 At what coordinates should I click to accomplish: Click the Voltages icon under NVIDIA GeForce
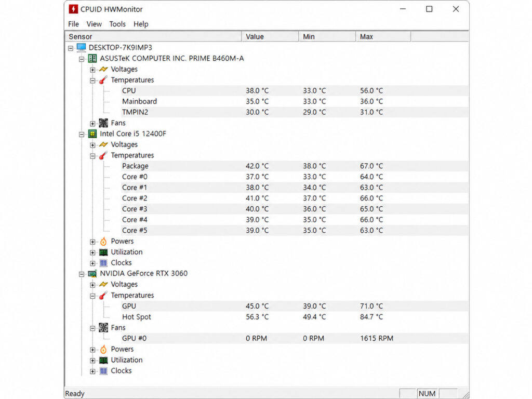tap(103, 284)
